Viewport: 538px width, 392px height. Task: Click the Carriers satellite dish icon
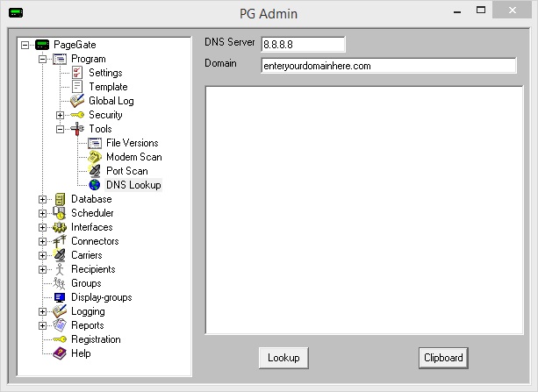pyautogui.click(x=60, y=255)
